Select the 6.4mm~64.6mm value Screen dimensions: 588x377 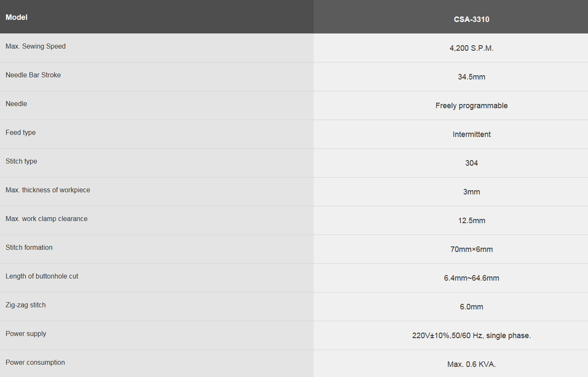471,278
